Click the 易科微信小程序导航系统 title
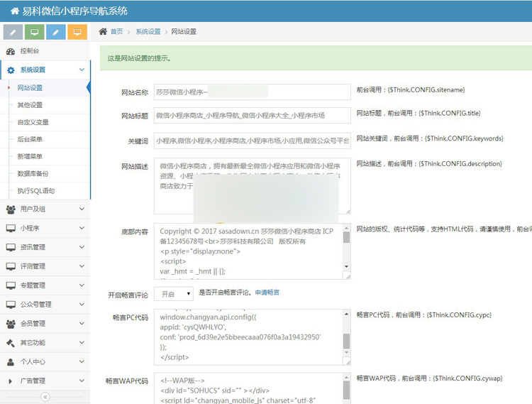The width and height of the screenshot is (532, 404). coord(75,11)
